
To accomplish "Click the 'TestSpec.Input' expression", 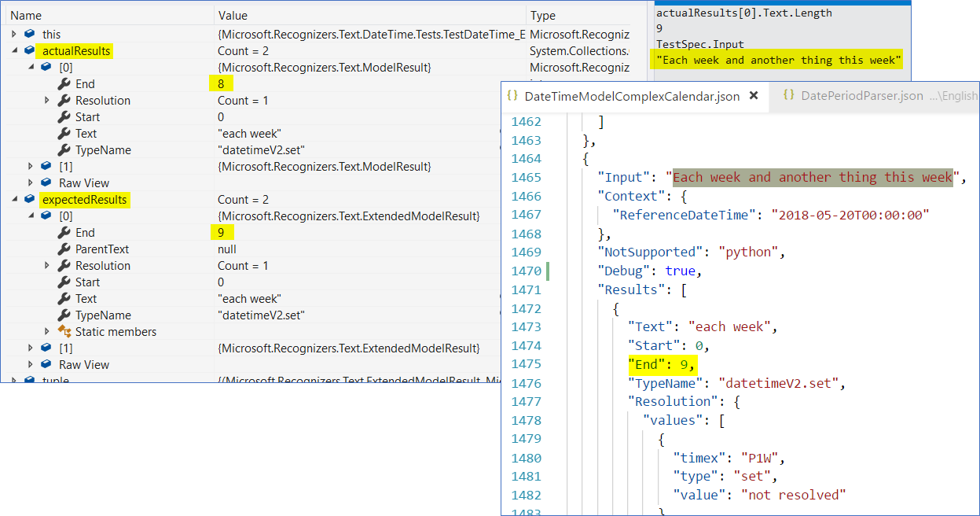I will (700, 44).
